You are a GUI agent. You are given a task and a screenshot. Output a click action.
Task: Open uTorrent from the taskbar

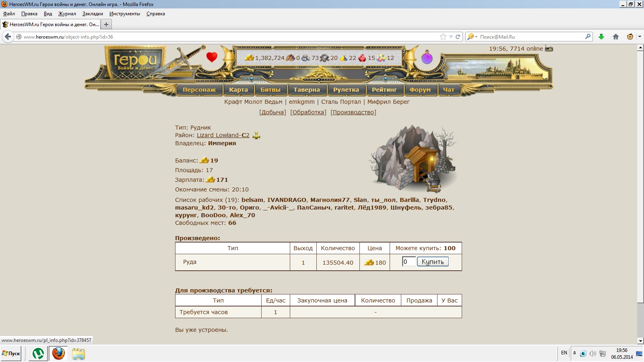[x=38, y=354]
